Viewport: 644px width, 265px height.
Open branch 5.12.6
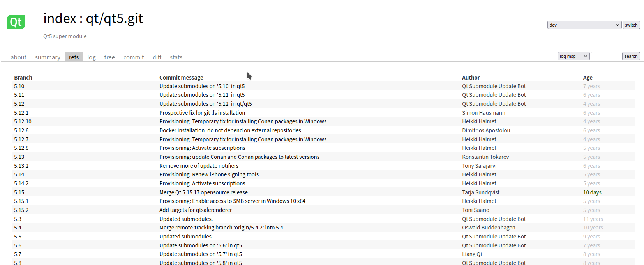pos(21,130)
